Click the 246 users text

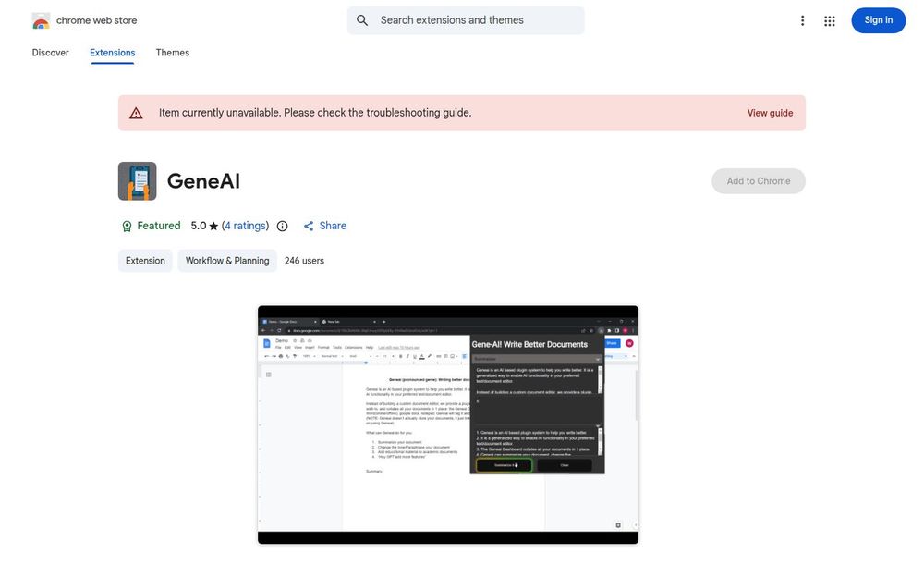304,261
